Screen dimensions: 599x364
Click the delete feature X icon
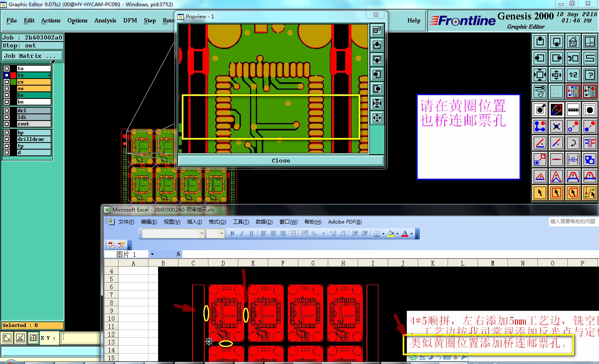coord(557,126)
